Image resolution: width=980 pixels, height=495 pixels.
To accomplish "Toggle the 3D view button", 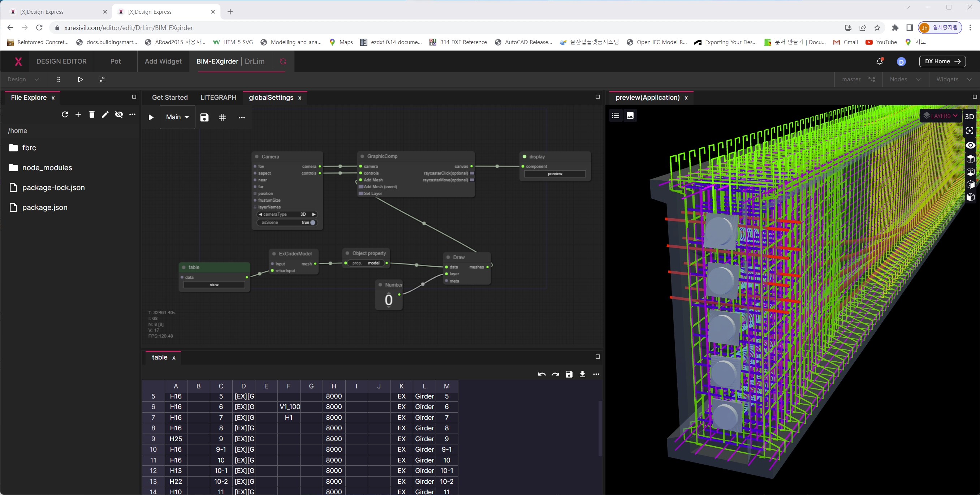I will [970, 116].
